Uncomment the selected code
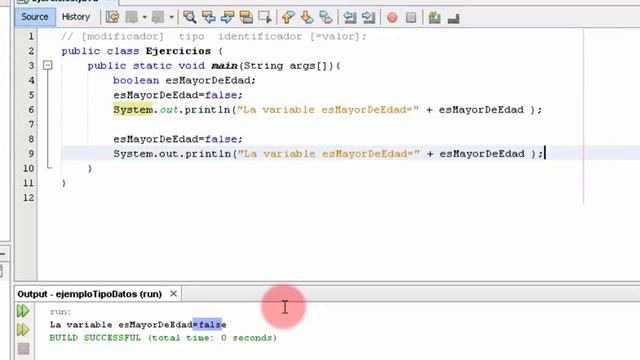 point(453,18)
